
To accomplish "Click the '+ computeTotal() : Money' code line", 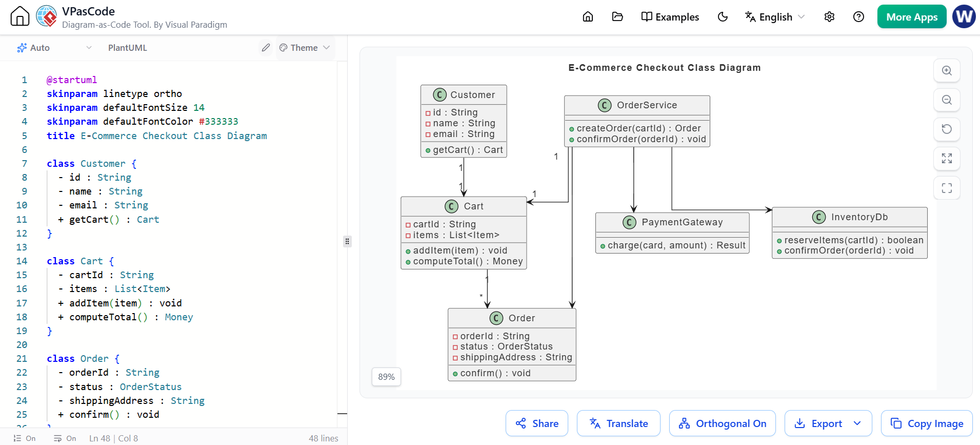I will [x=126, y=317].
